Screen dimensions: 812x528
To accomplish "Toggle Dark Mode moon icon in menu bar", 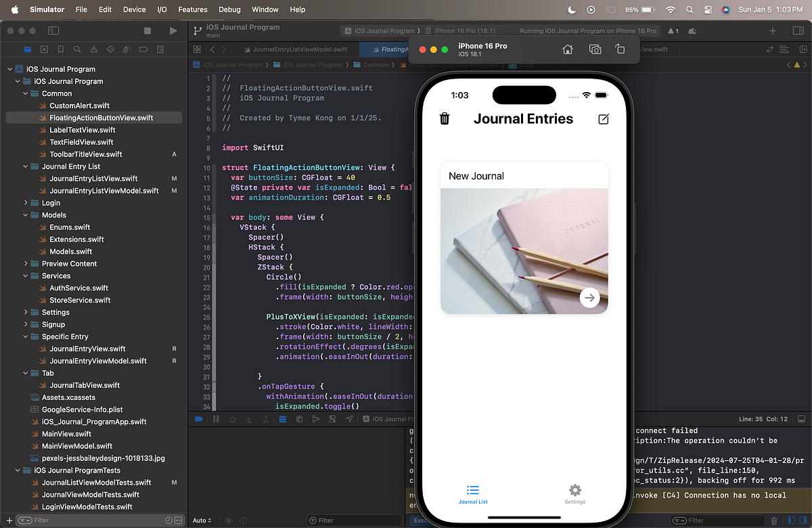I will pyautogui.click(x=570, y=9).
